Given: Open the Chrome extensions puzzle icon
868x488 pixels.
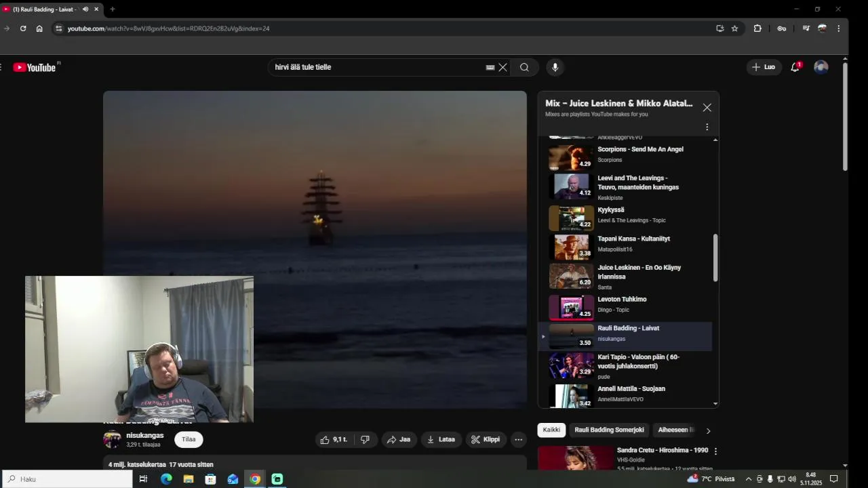Looking at the screenshot, I should [757, 28].
